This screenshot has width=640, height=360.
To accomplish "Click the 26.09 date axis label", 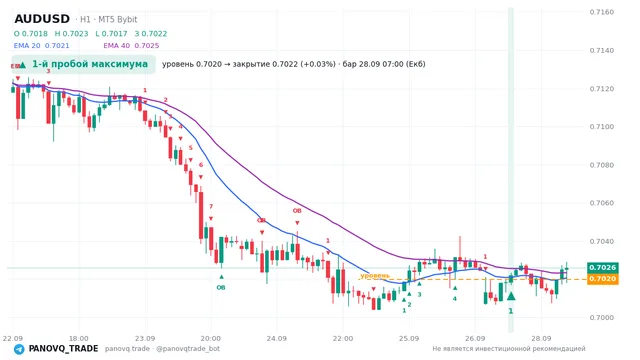I will click(475, 338).
